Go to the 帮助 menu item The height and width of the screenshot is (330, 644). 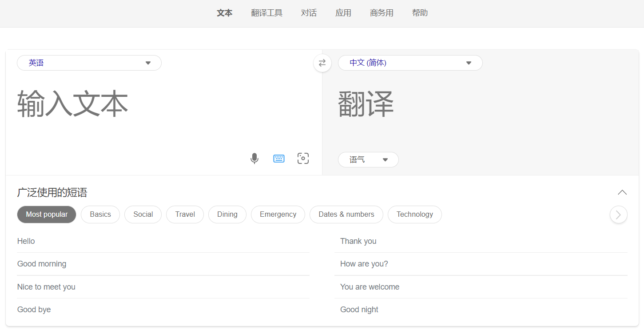coord(420,13)
